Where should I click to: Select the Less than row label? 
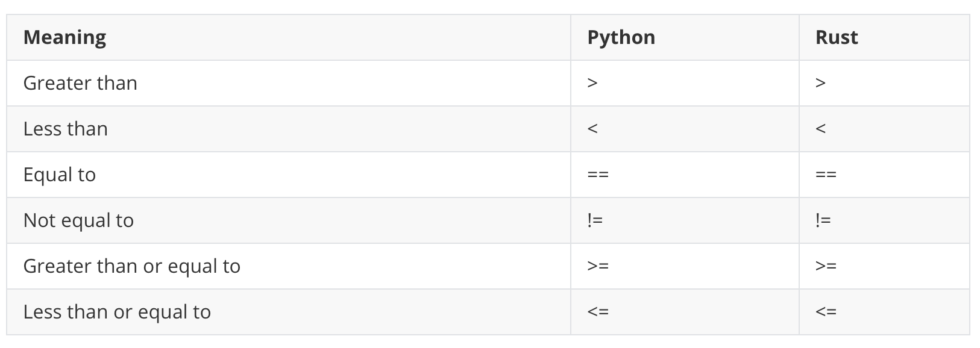66,129
